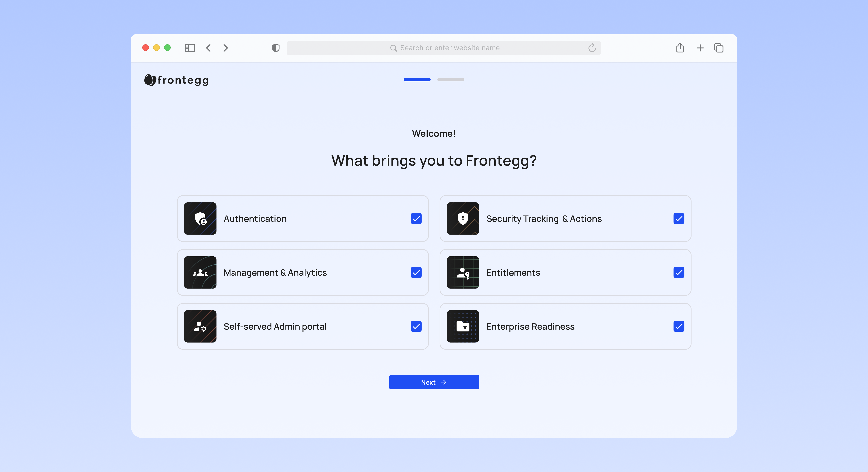Uncheck the Authentication option
The width and height of the screenshot is (868, 472).
pyautogui.click(x=416, y=219)
